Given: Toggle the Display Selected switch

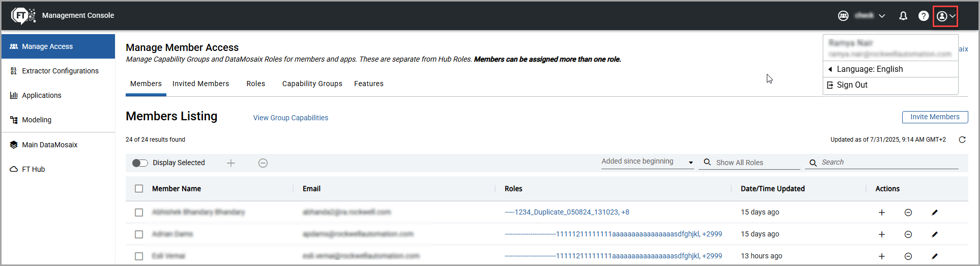Looking at the screenshot, I should pyautogui.click(x=140, y=163).
